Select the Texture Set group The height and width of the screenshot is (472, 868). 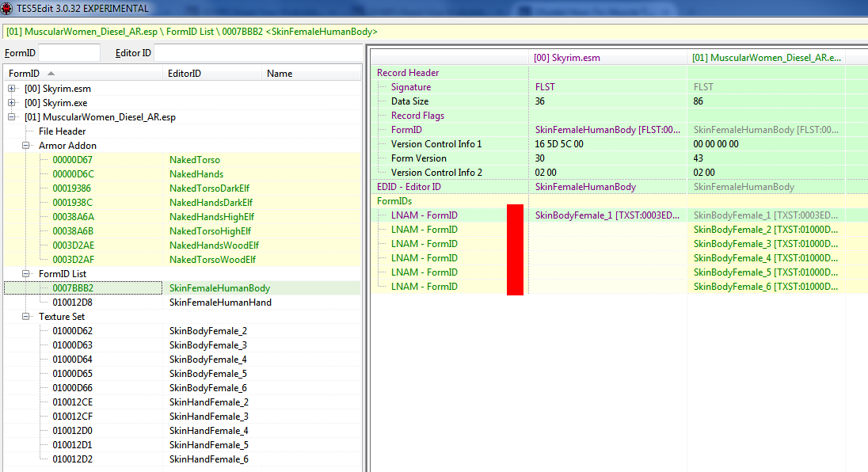63,317
